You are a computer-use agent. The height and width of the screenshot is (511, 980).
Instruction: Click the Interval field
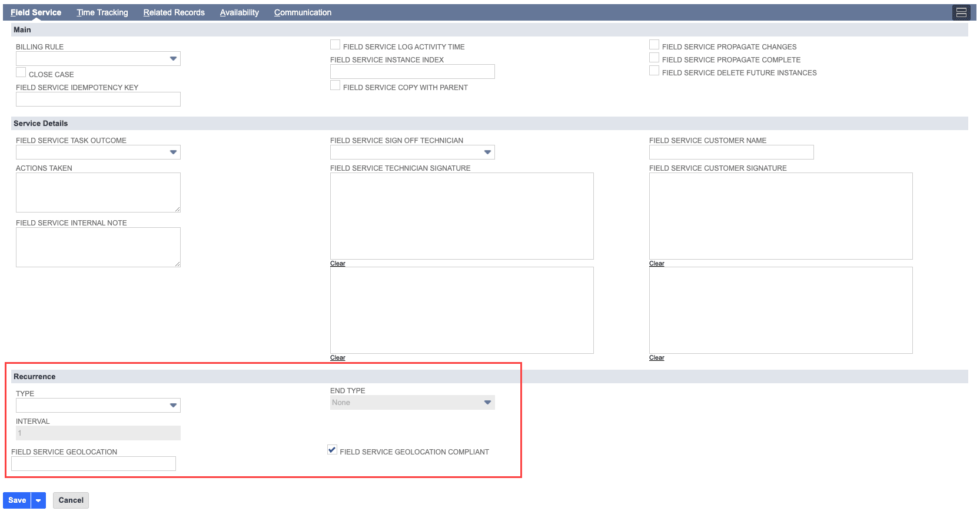(x=98, y=433)
